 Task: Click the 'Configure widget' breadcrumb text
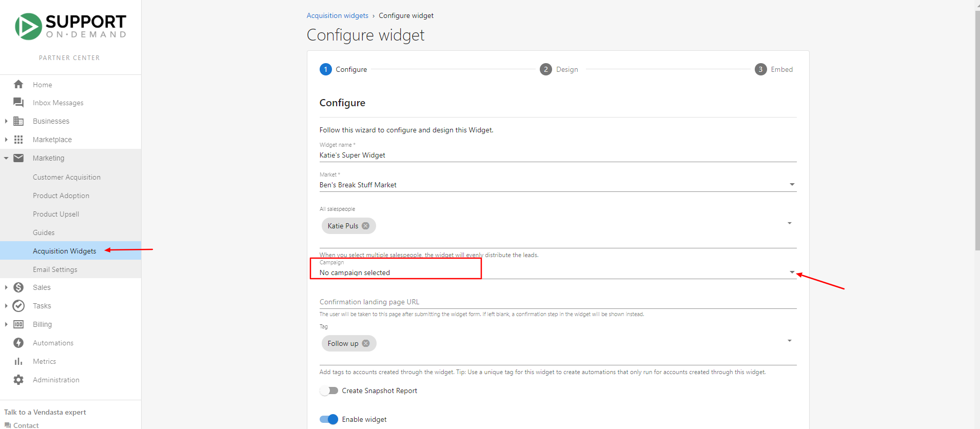406,15
